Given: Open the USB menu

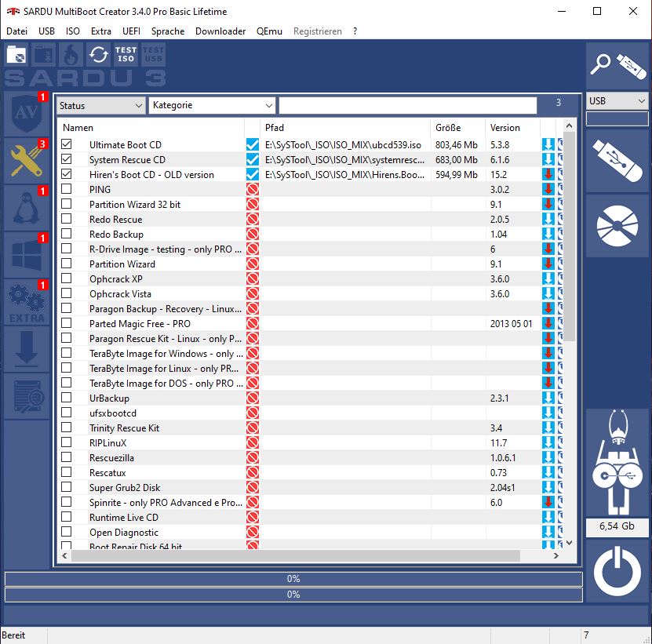Looking at the screenshot, I should pos(46,31).
